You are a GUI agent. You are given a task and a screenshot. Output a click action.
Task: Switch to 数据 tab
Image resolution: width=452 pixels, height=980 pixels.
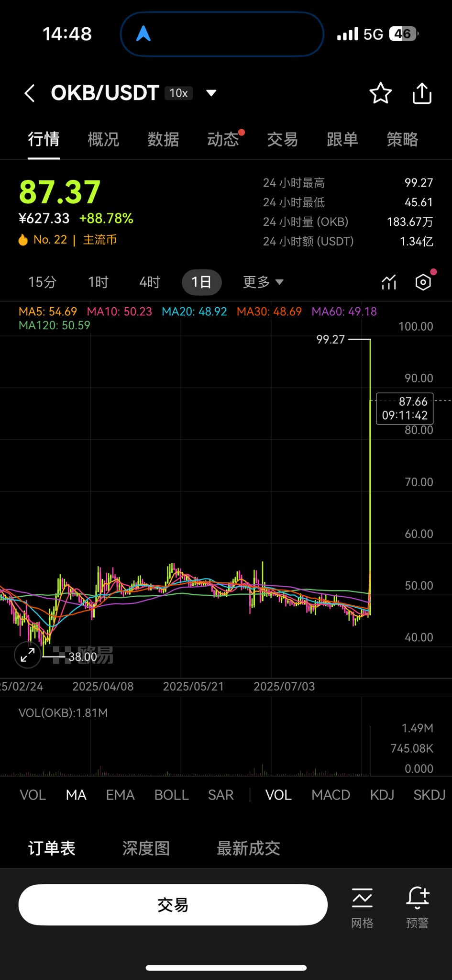coord(163,139)
